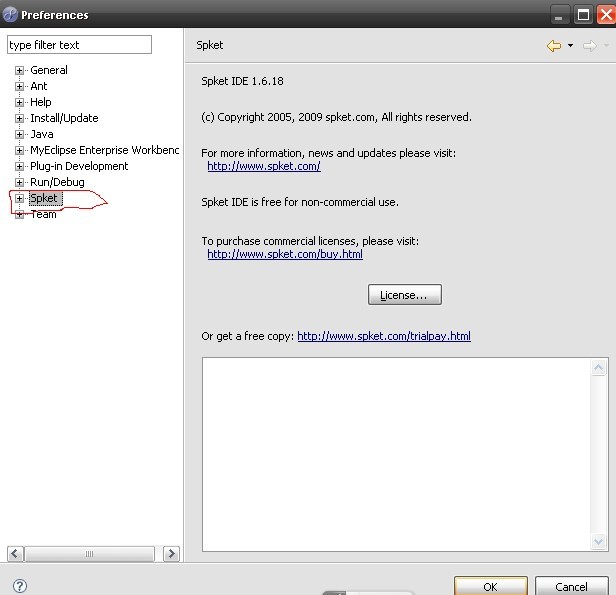Click the back navigation arrow icon

(x=554, y=46)
